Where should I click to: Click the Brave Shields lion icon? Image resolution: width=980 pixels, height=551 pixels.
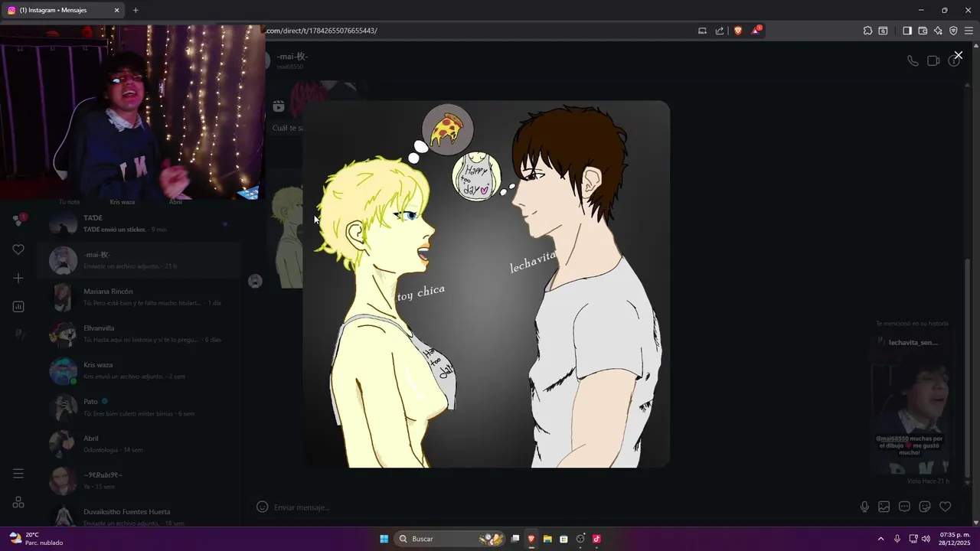pyautogui.click(x=738, y=31)
